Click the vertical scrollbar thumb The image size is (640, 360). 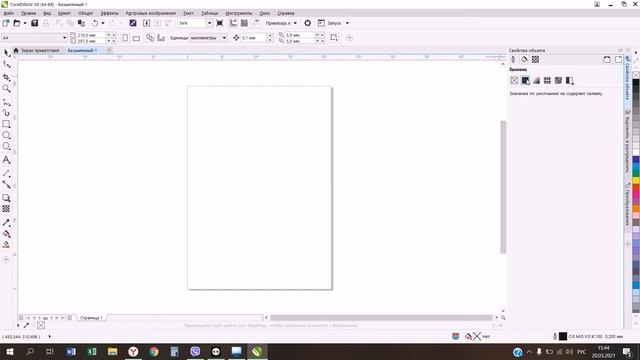pos(503,187)
